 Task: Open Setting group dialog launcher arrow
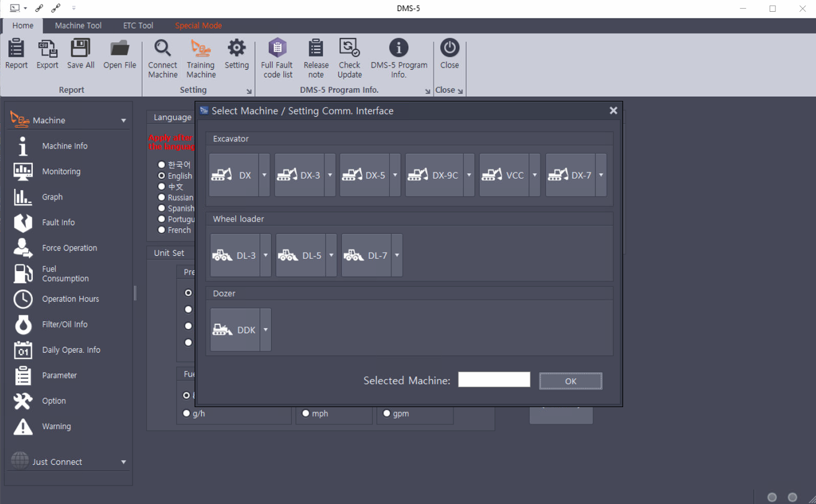tap(249, 92)
